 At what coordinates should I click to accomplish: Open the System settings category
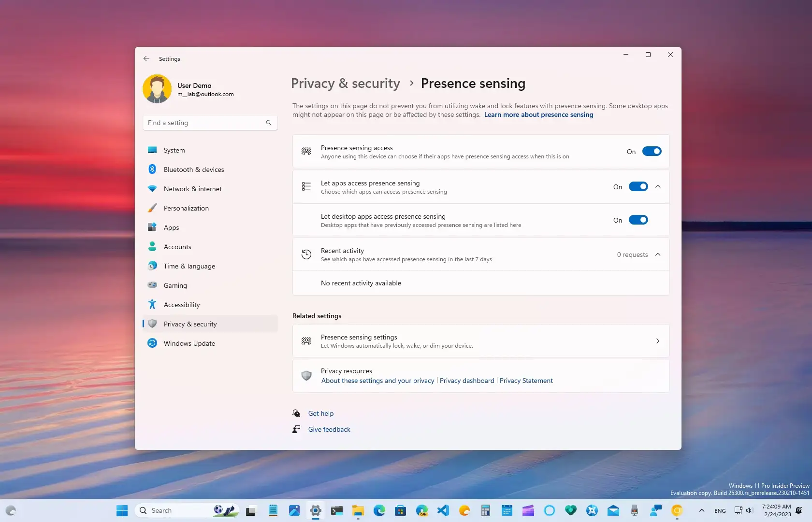(x=210, y=150)
